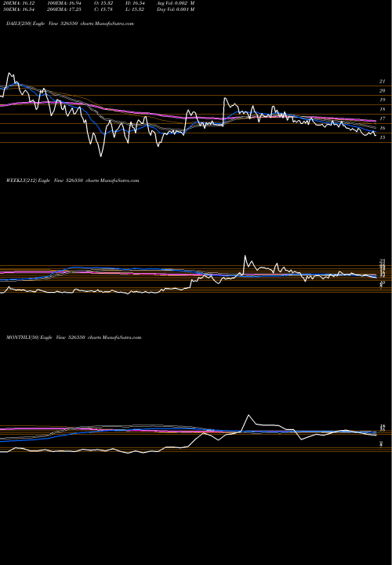Screen dimensions: 392x565
Task: Click the 'Avg Vol' reading
Action: point(176,3)
